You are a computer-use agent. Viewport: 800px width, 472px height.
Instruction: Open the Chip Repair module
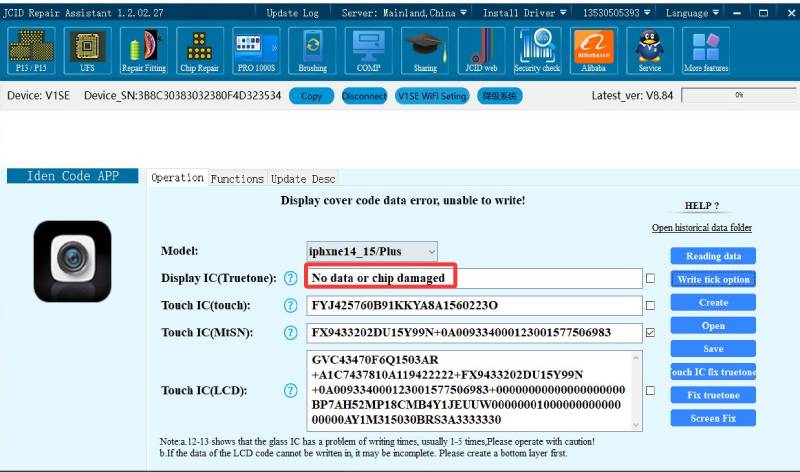pos(199,51)
